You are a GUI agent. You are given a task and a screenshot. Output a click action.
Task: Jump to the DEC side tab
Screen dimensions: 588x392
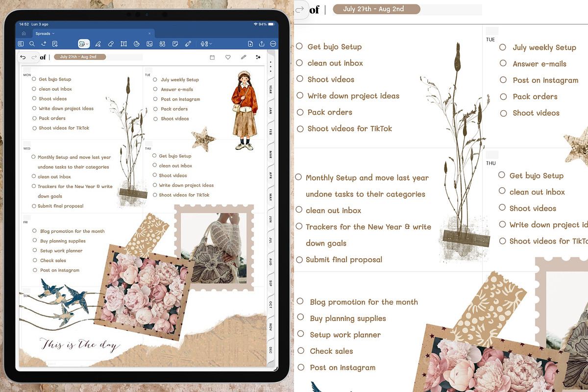coord(270,349)
